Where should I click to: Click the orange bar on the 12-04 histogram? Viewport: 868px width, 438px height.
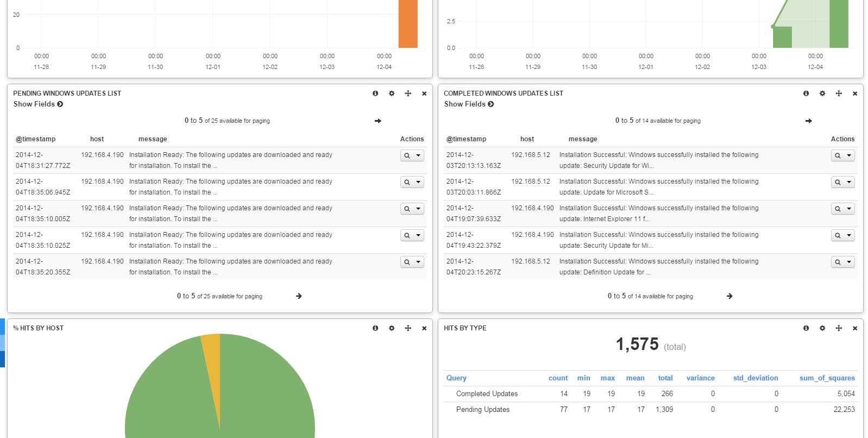point(408,24)
